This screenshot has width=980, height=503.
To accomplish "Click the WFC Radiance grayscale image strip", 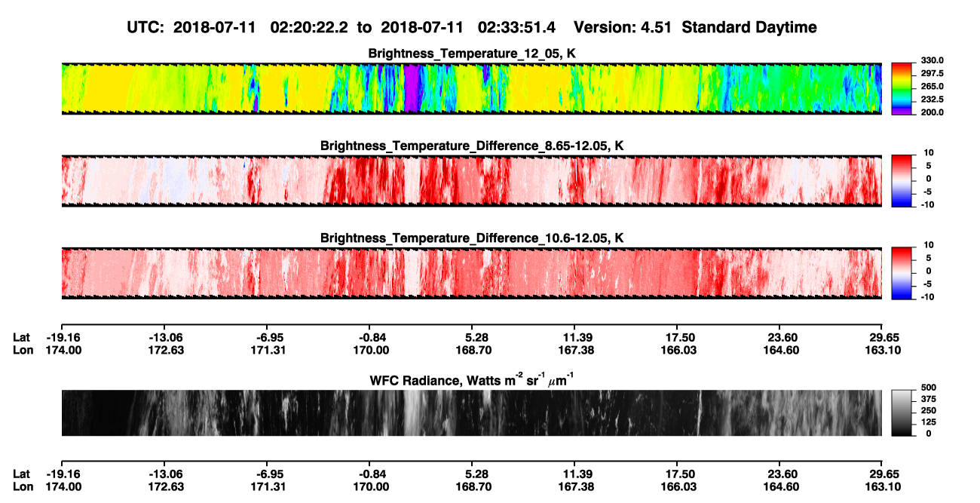I will (472, 413).
